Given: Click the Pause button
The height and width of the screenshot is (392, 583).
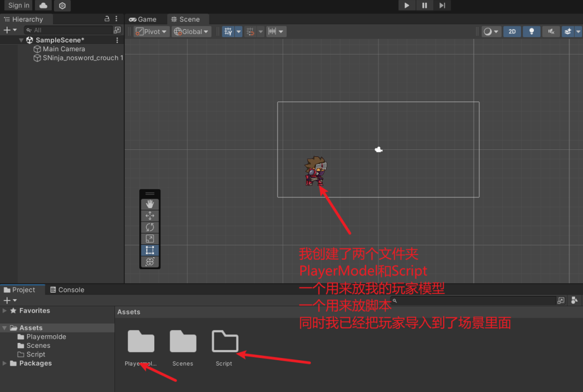Looking at the screenshot, I should pos(424,5).
